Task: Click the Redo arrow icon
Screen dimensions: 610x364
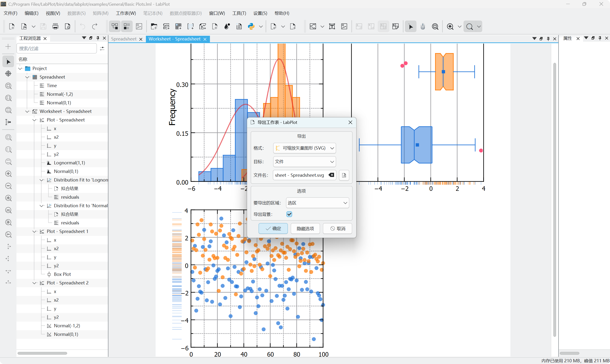Action: (x=95, y=26)
